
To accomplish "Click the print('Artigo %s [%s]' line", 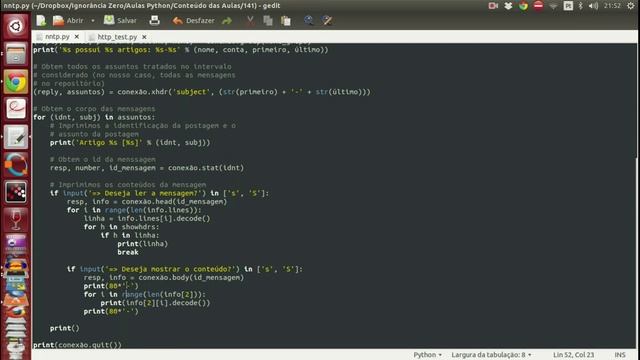I will 130,142.
